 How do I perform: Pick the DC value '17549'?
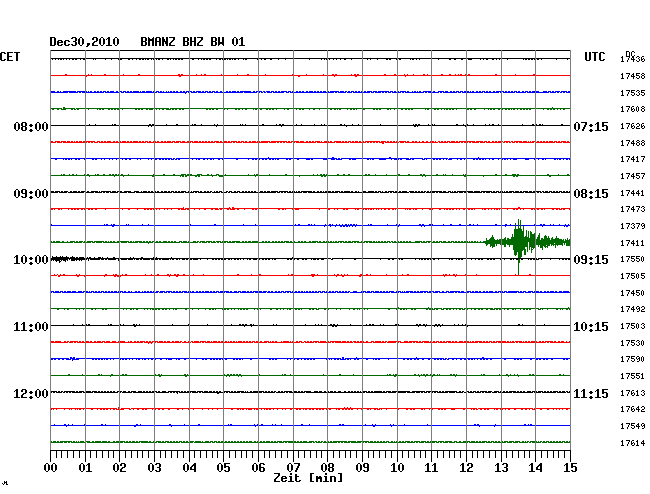point(633,426)
